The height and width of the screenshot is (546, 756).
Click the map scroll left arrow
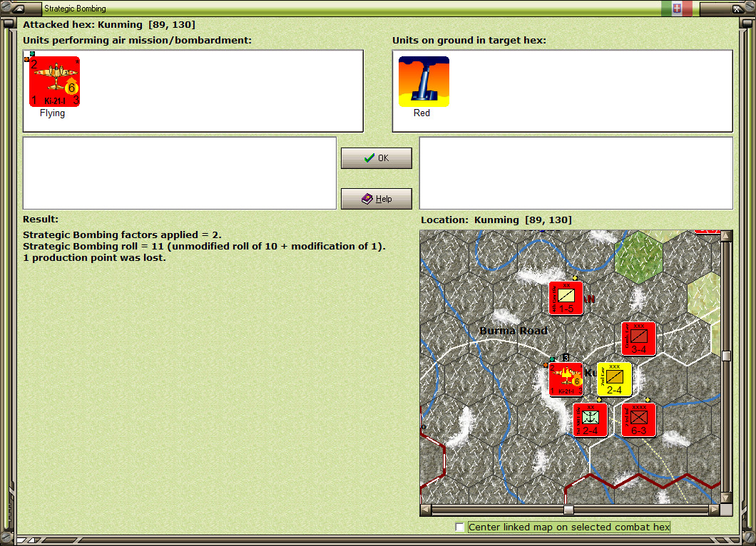426,510
